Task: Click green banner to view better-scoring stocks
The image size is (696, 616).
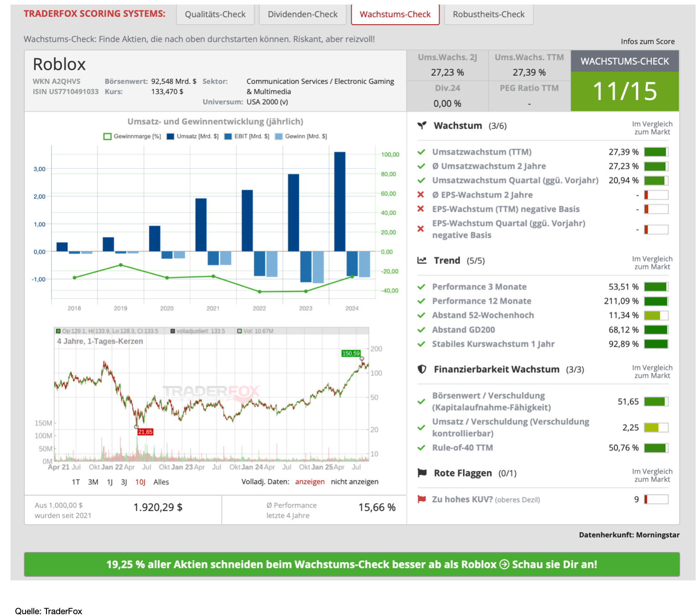Action: click(x=352, y=564)
